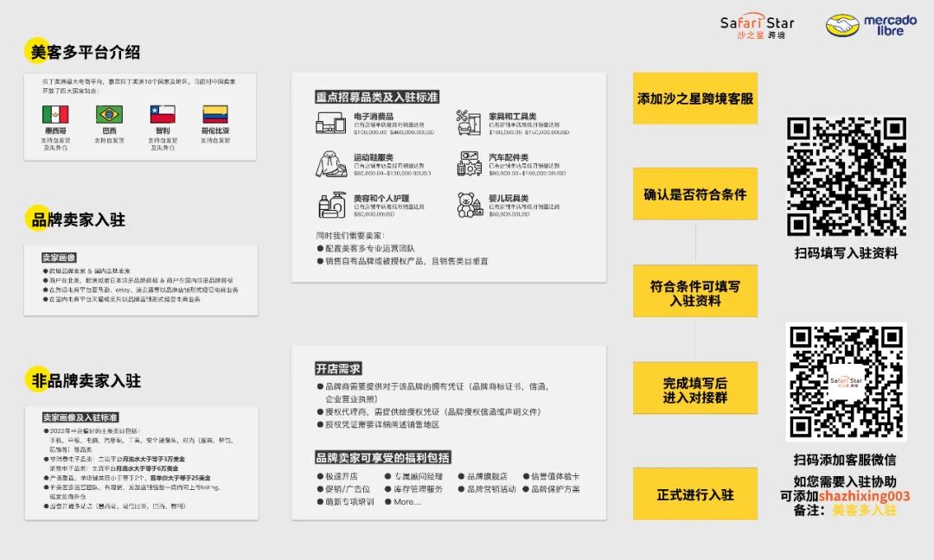Click the Mercado Libre handshake logo
This screenshot has height=560, width=934.
(871, 25)
